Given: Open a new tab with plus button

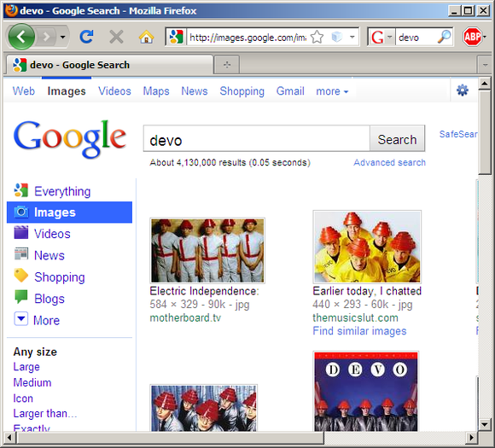Looking at the screenshot, I should click(x=227, y=65).
